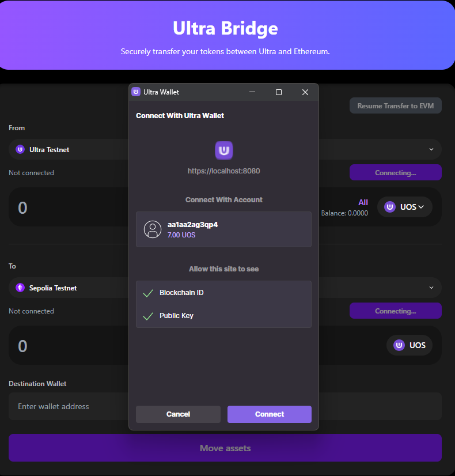This screenshot has width=455, height=476.
Task: Click the UOS token icon in top selector
Action: pos(390,207)
